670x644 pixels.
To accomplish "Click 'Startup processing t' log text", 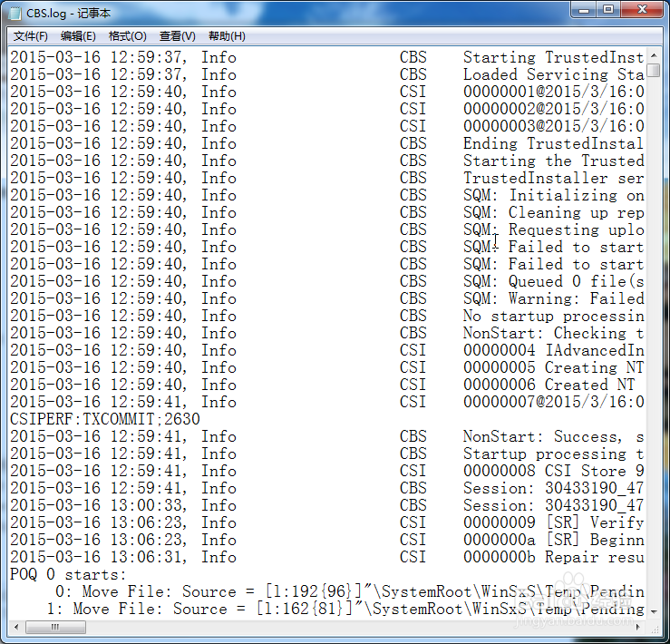I will point(553,454).
